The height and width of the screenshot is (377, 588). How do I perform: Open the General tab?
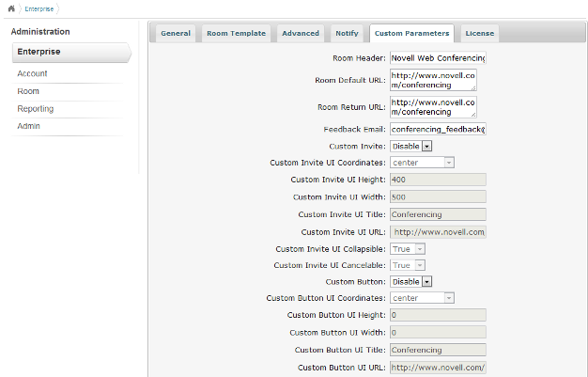click(x=175, y=33)
